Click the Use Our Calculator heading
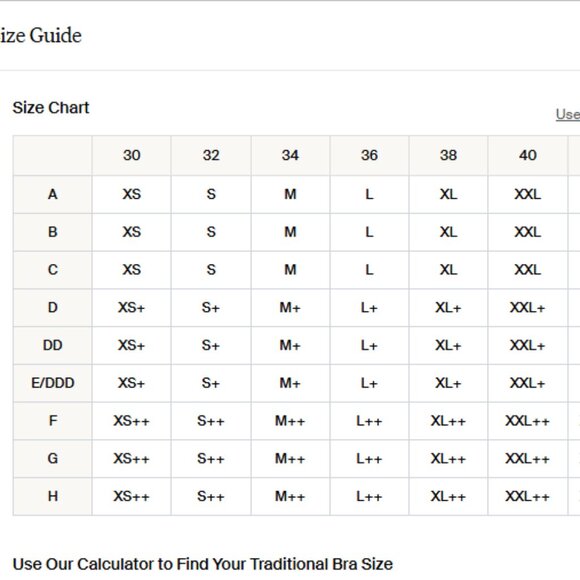Image resolution: width=580 pixels, height=580 pixels. coord(203,564)
